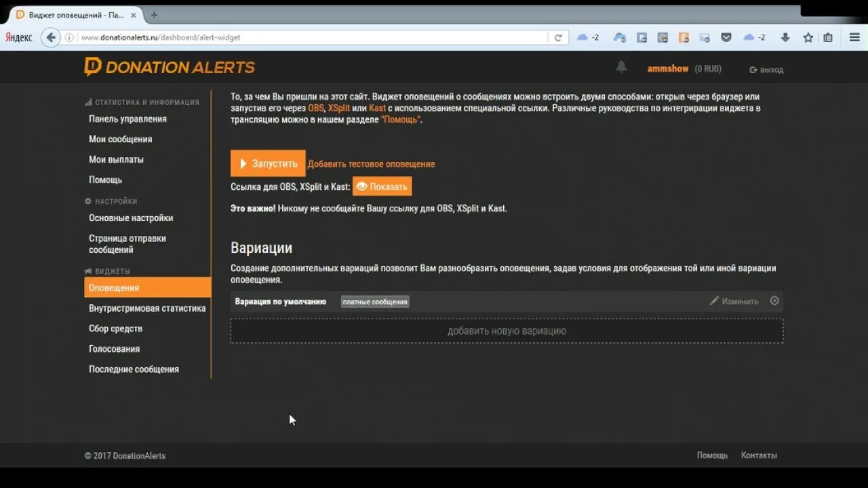
Task: Open Контакты link in footer
Action: point(759,455)
